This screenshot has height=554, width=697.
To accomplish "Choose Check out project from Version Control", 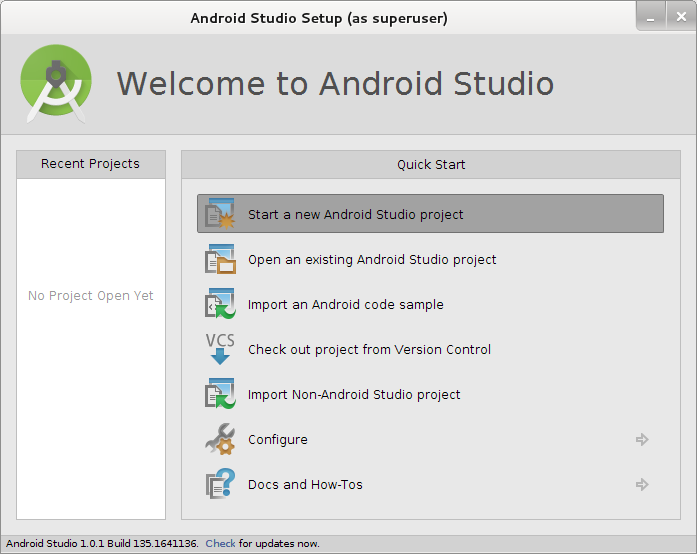I will 369,349.
